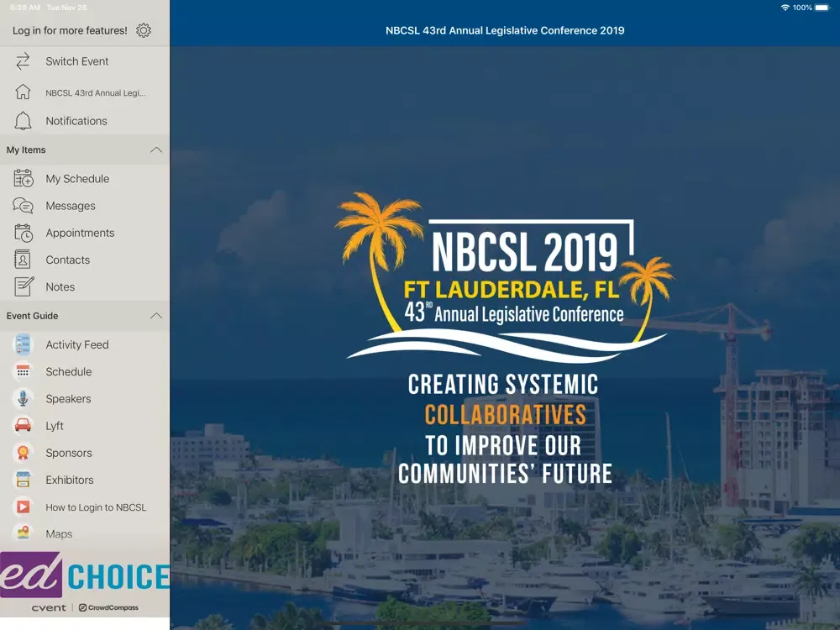
Task: Open the Activity Feed entry
Action: (85, 344)
